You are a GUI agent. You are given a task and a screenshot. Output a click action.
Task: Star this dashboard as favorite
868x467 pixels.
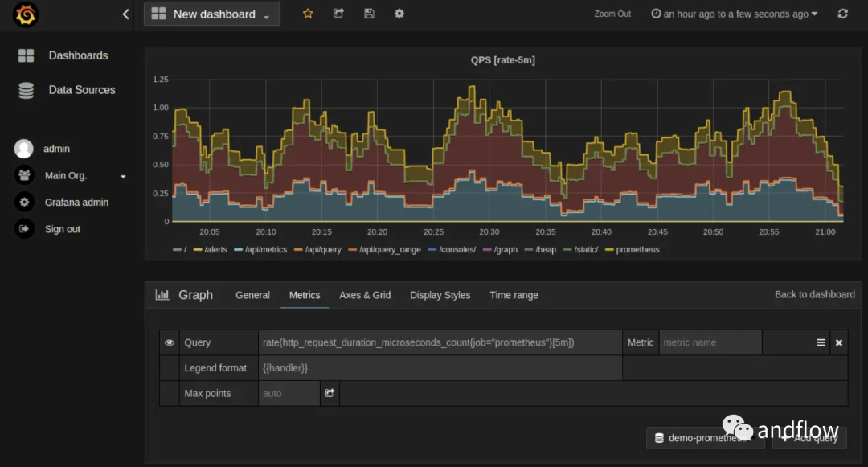(308, 14)
